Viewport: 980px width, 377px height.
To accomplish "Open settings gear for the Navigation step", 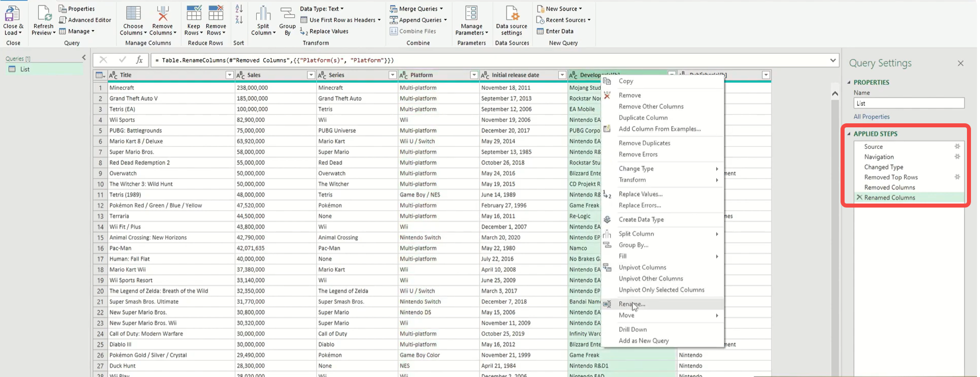I will click(957, 156).
